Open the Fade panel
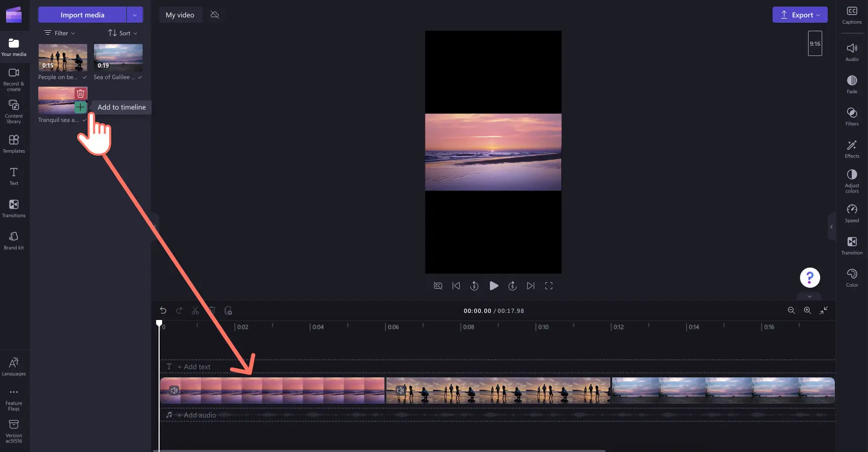Image resolution: width=868 pixels, height=452 pixels. tap(852, 84)
